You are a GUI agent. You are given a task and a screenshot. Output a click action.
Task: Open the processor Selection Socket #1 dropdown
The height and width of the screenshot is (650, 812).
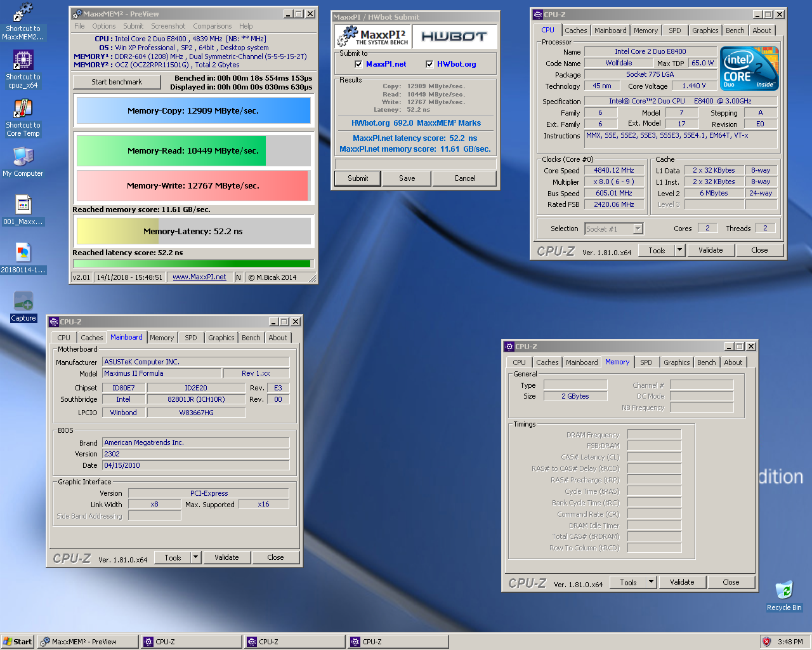pyautogui.click(x=638, y=229)
